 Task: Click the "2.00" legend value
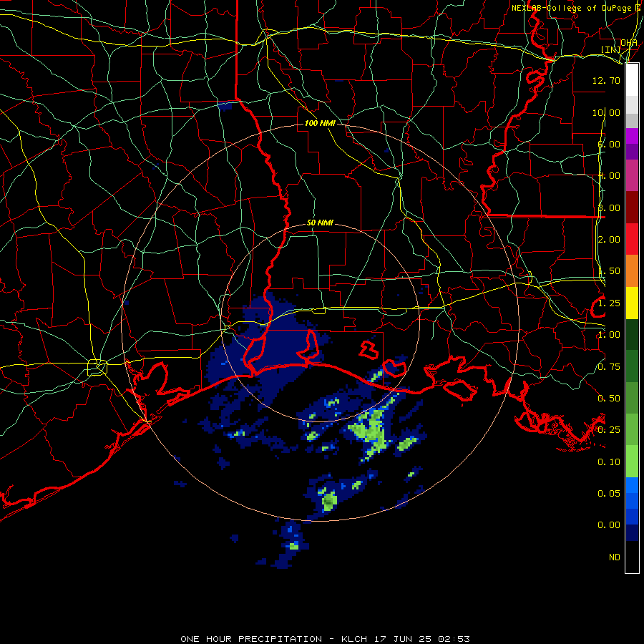pyautogui.click(x=608, y=240)
